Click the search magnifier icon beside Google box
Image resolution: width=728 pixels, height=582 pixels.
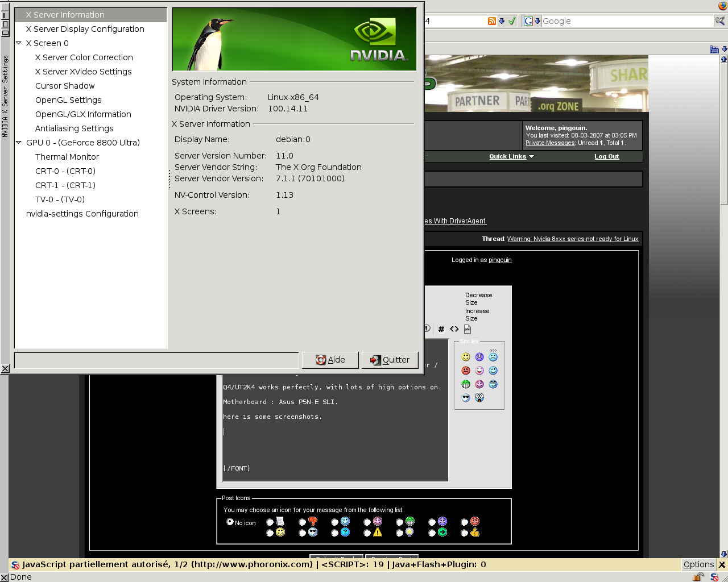click(720, 21)
